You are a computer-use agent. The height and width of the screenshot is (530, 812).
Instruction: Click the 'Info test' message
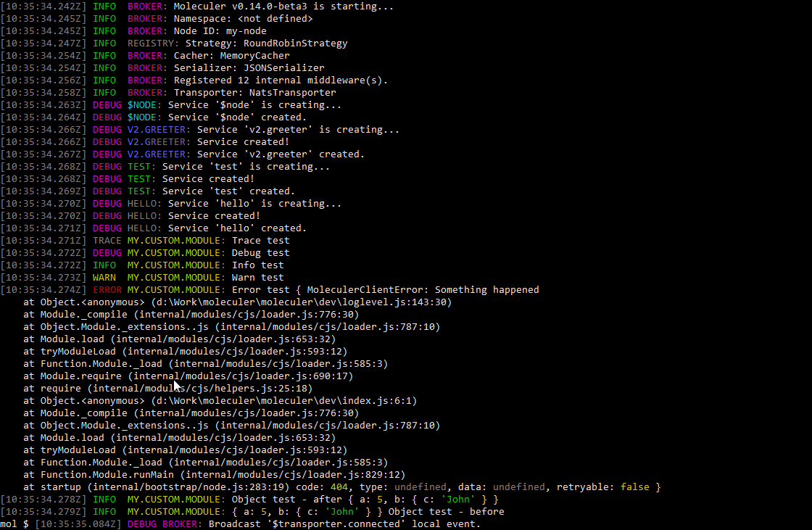coord(257,265)
